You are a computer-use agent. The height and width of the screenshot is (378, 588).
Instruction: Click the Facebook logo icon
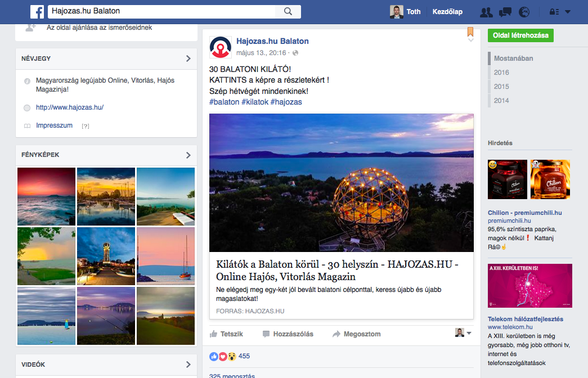pos(37,12)
